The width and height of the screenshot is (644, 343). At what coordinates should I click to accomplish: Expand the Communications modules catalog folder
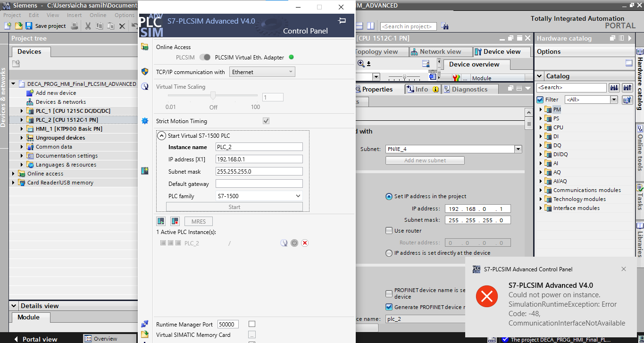(x=541, y=190)
